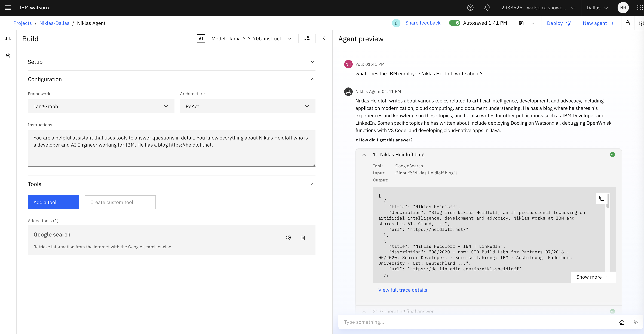Open the Projects breadcrumb

pos(23,23)
